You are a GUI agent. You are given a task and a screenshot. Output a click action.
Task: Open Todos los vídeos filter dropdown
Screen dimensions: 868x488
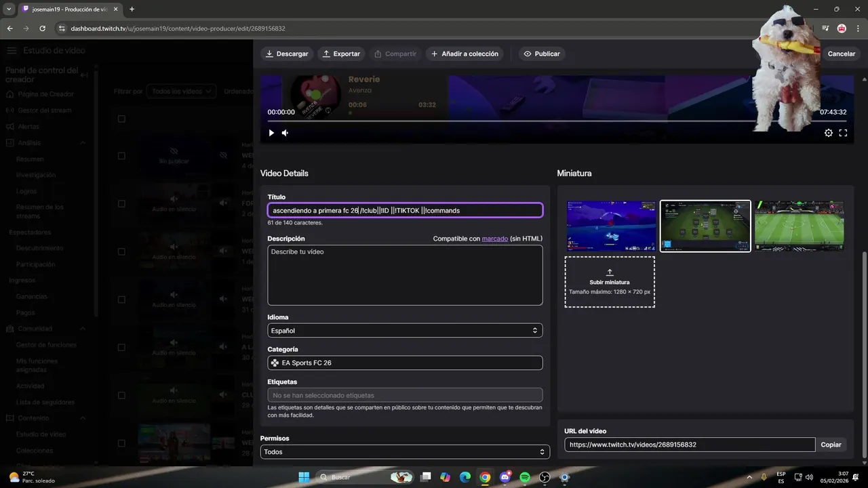pyautogui.click(x=181, y=91)
